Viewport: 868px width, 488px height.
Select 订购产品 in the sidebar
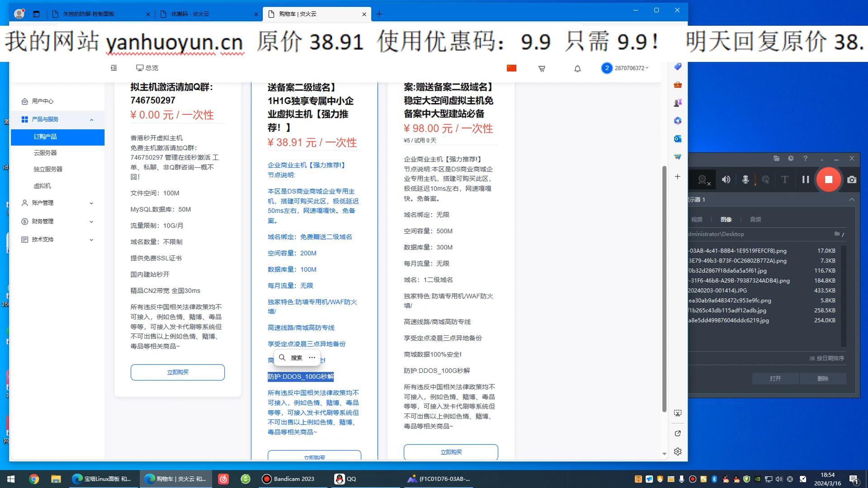[57, 137]
